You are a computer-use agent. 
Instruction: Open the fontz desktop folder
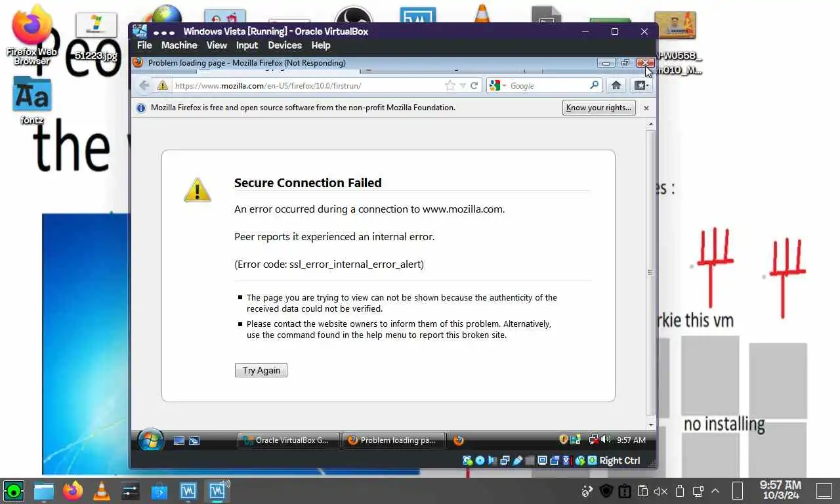tap(31, 100)
